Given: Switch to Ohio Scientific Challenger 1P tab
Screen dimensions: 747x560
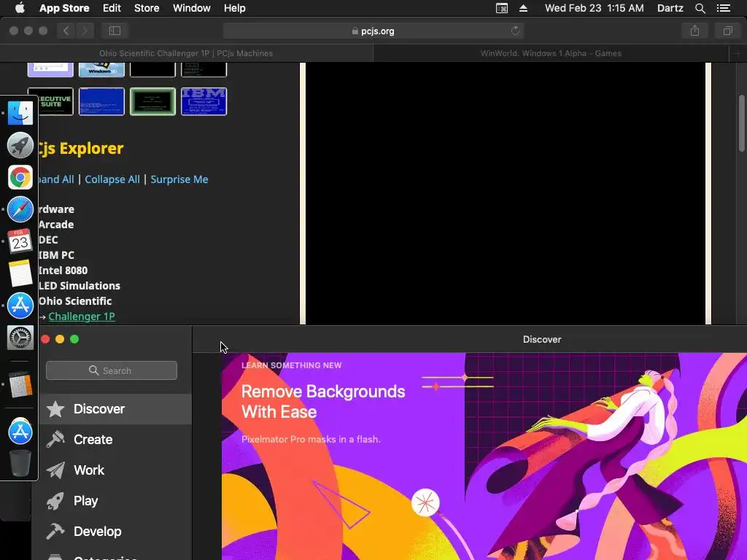Looking at the screenshot, I should (x=186, y=53).
